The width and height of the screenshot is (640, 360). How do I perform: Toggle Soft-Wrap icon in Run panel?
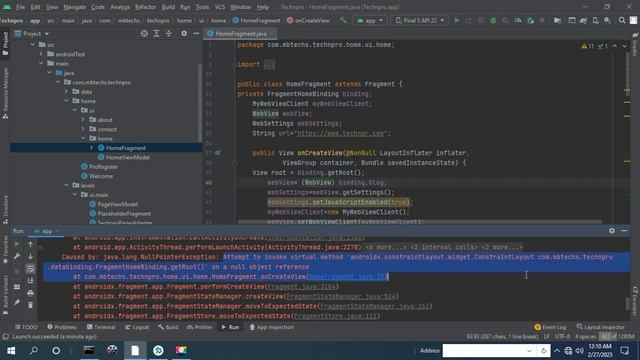point(30,269)
